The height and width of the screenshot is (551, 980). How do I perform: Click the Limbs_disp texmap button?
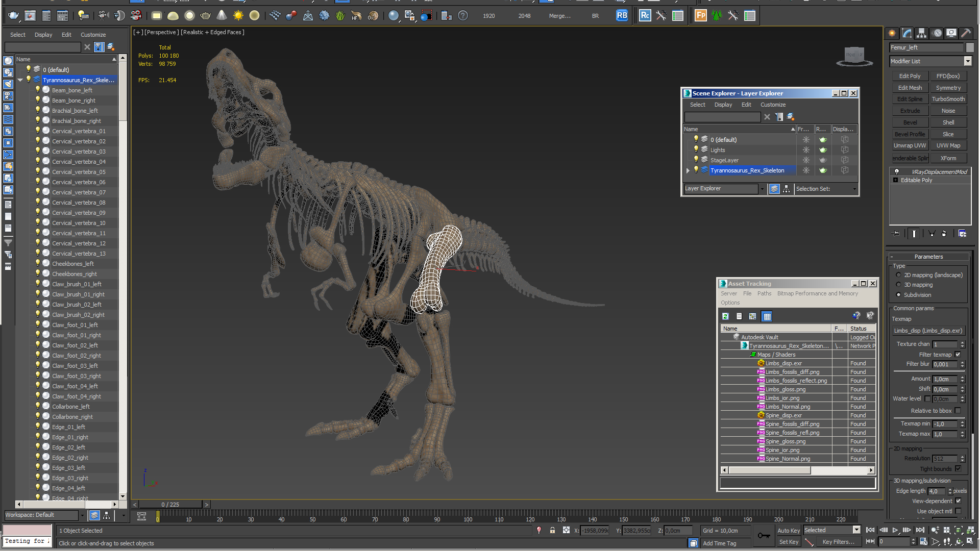928,331
